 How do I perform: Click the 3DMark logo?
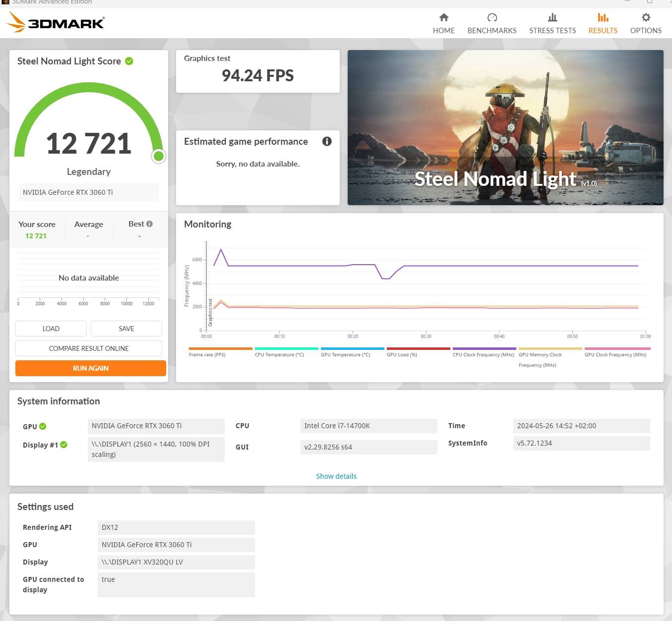pyautogui.click(x=56, y=22)
